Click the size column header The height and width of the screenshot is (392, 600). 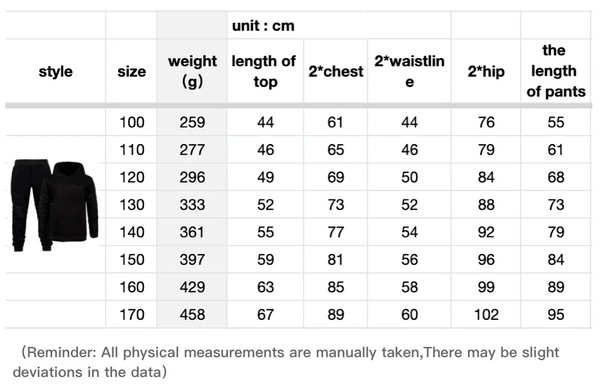point(131,71)
